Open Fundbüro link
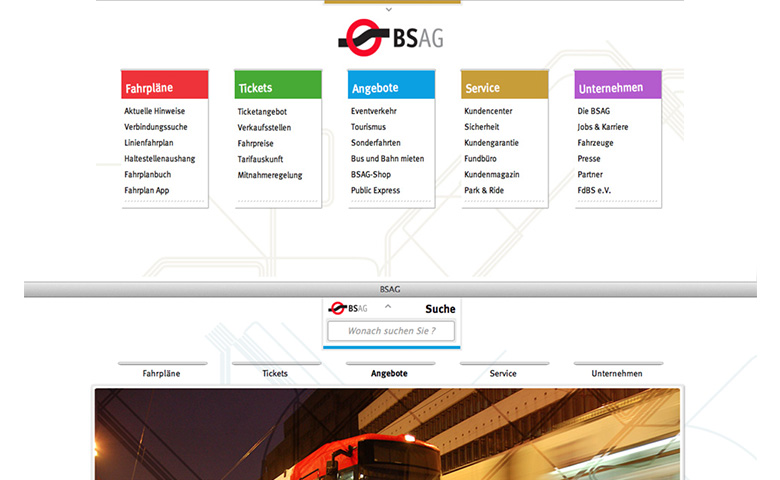Image resolution: width=780 pixels, height=480 pixels. [x=480, y=159]
